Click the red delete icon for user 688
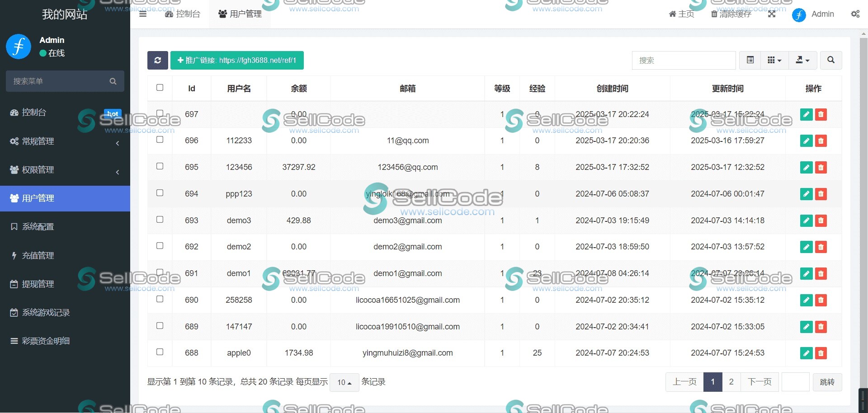The height and width of the screenshot is (413, 868). click(821, 353)
